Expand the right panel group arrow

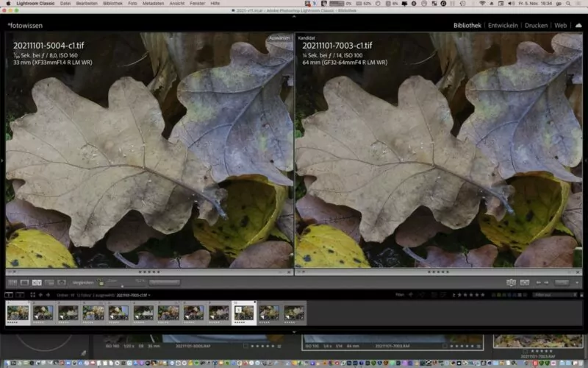[x=586, y=160]
